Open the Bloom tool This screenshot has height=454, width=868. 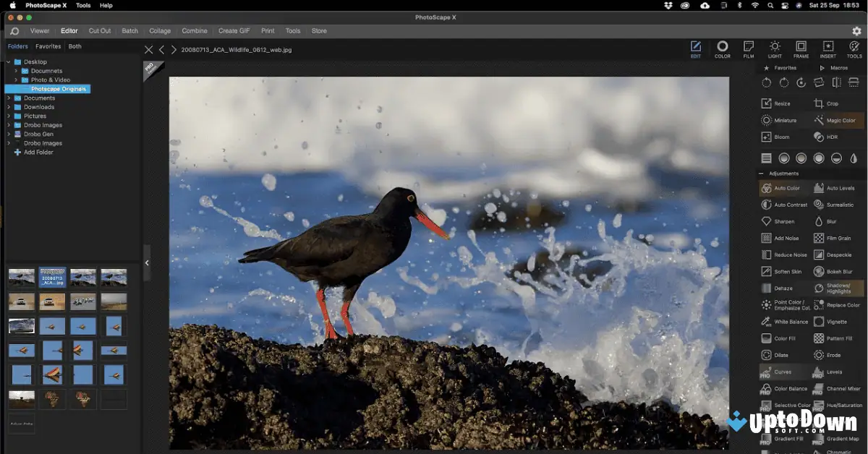[x=783, y=137]
